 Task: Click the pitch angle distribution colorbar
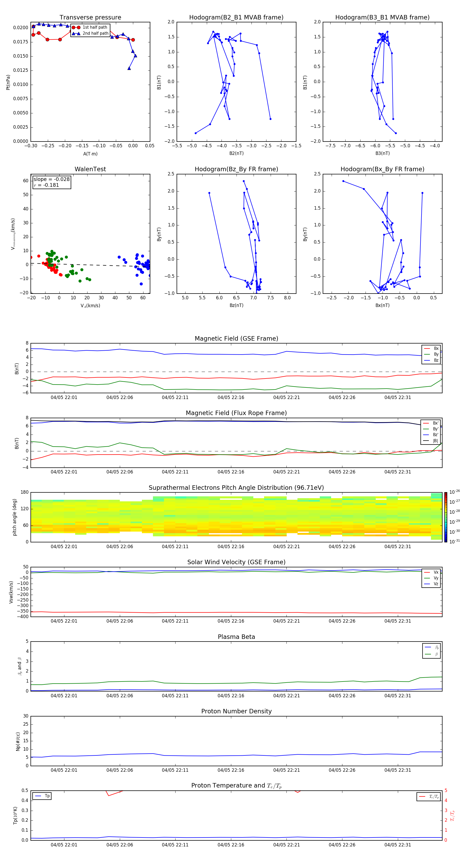click(445, 517)
